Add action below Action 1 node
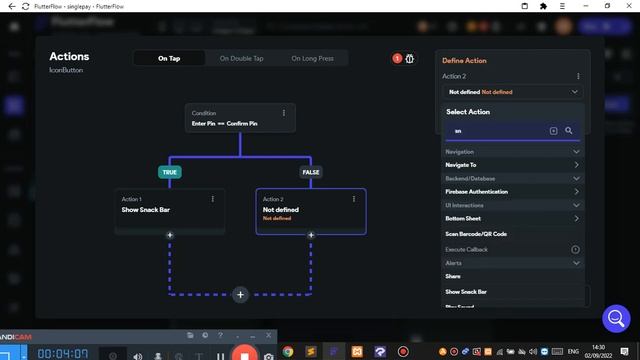640x360 pixels. pos(170,235)
